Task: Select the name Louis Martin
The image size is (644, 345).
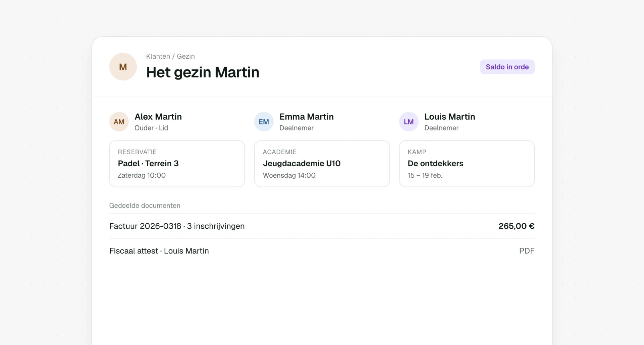Action: [x=449, y=117]
